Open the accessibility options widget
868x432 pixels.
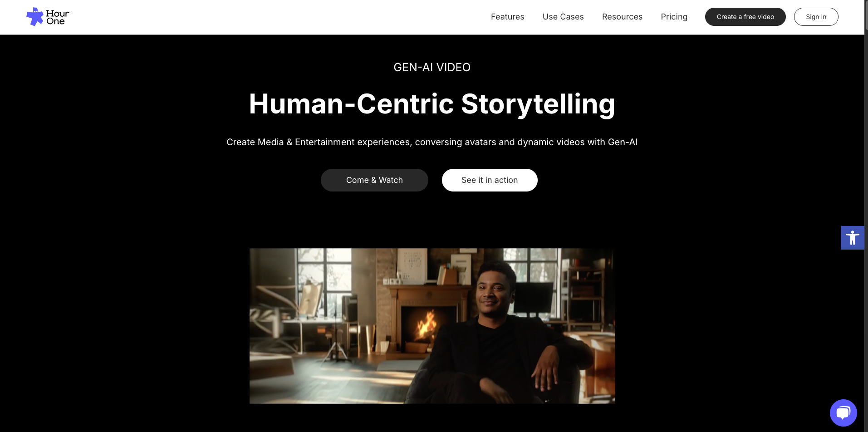click(852, 238)
